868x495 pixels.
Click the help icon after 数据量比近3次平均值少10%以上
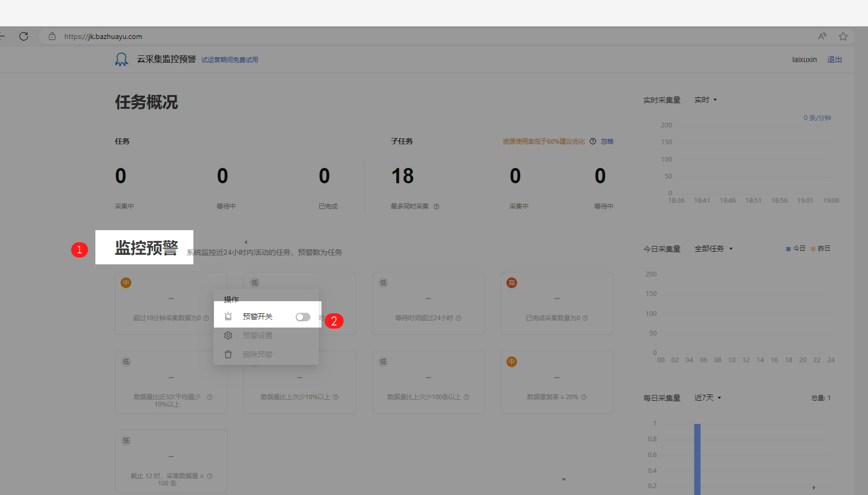tap(210, 397)
